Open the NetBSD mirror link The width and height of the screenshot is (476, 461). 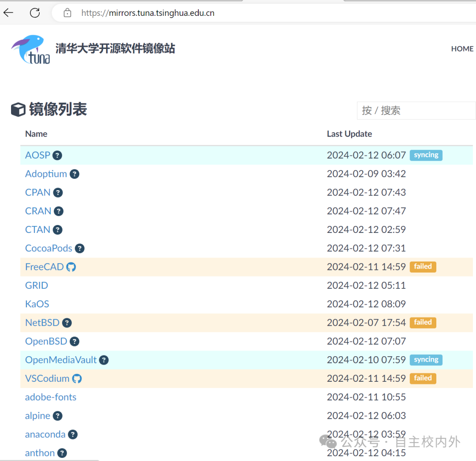coord(42,323)
